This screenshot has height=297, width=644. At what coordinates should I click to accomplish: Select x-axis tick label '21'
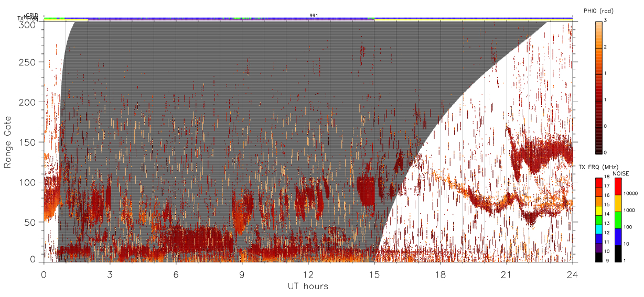click(506, 274)
